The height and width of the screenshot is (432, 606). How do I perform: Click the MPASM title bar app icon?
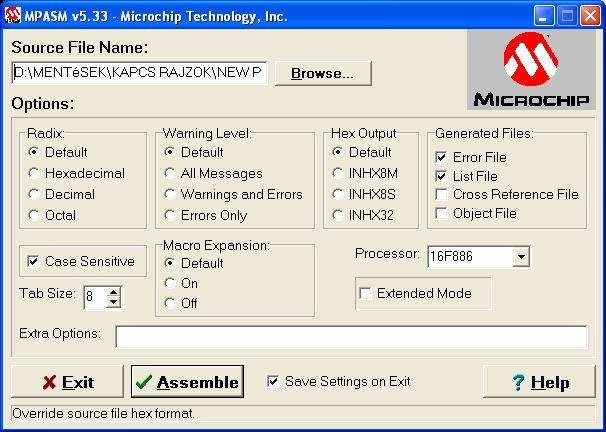[13, 16]
